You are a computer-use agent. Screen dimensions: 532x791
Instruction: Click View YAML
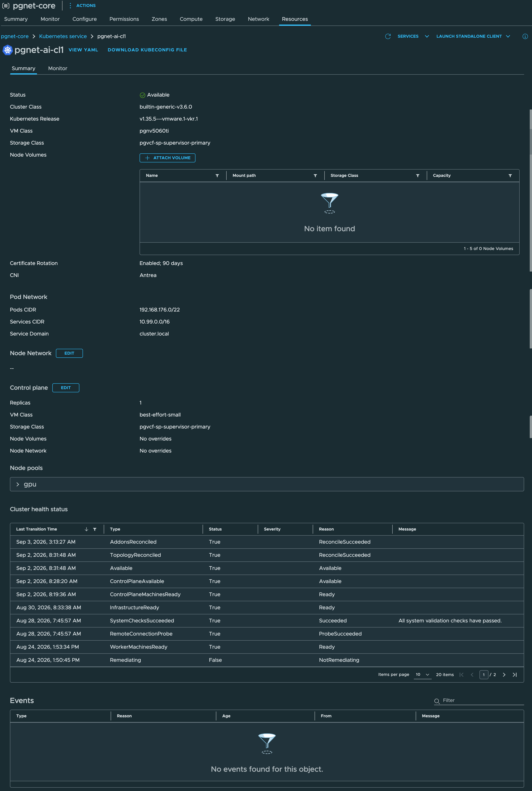[83, 50]
